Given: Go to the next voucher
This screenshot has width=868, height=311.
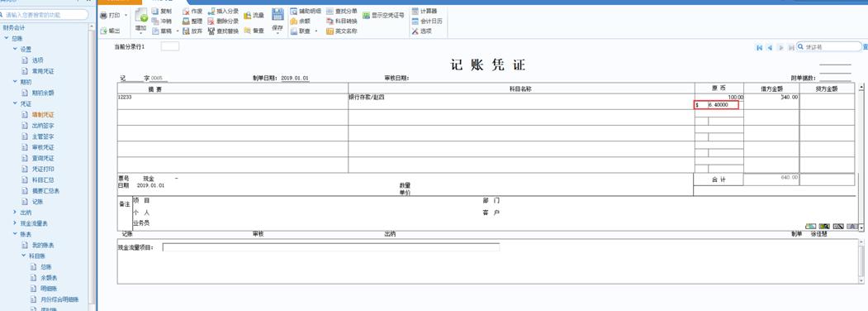Looking at the screenshot, I should point(780,48).
